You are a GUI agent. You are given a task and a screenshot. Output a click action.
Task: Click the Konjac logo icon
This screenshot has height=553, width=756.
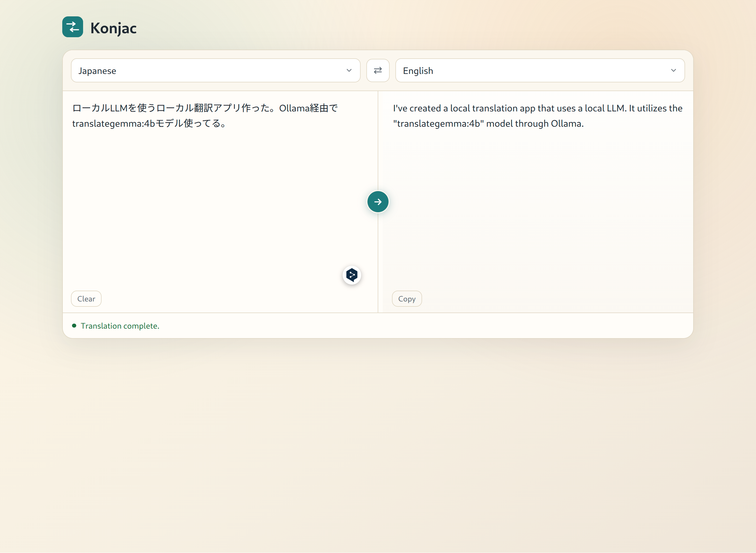pos(73,27)
